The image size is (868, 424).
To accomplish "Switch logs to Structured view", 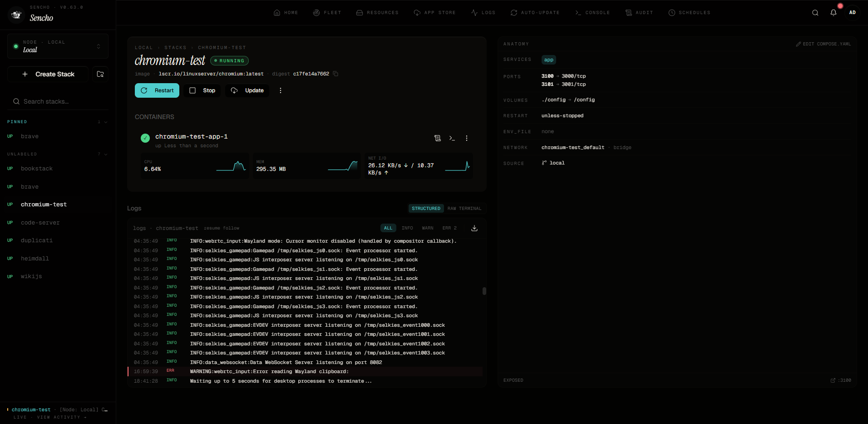I will 426,209.
